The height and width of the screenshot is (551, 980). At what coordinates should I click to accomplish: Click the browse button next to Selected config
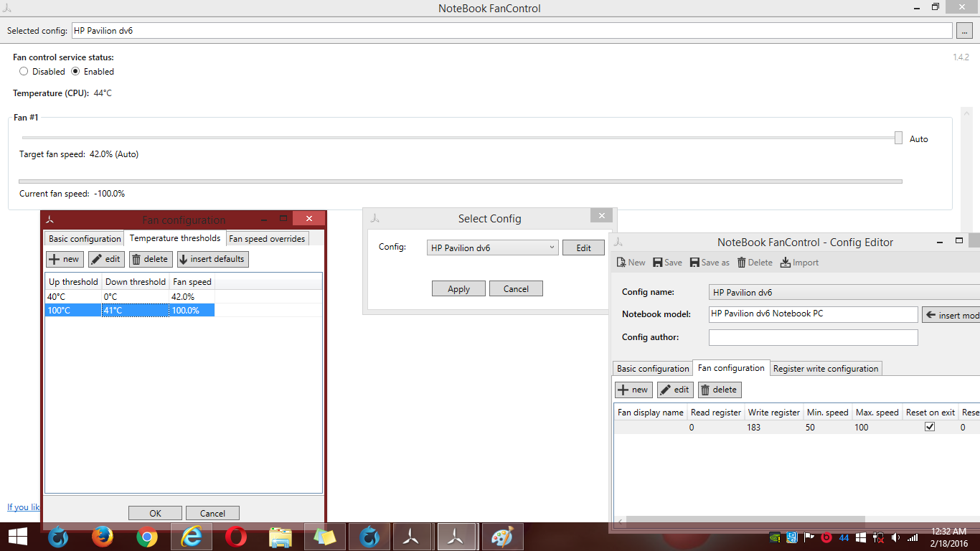pos(965,31)
